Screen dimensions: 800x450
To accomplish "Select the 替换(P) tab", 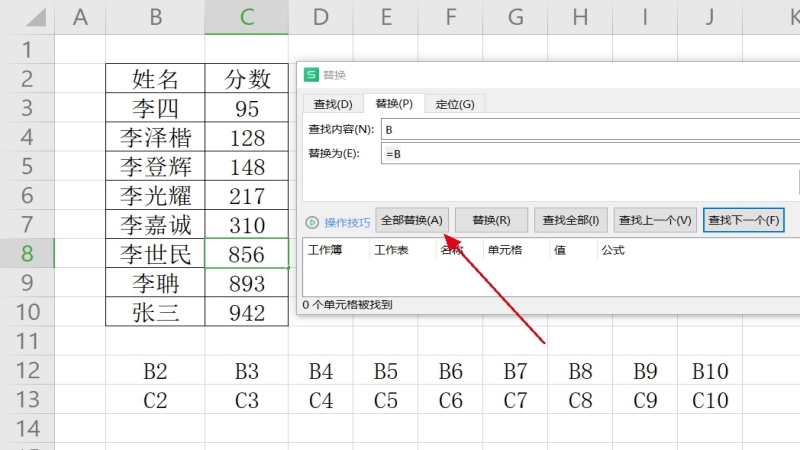I will 394,103.
